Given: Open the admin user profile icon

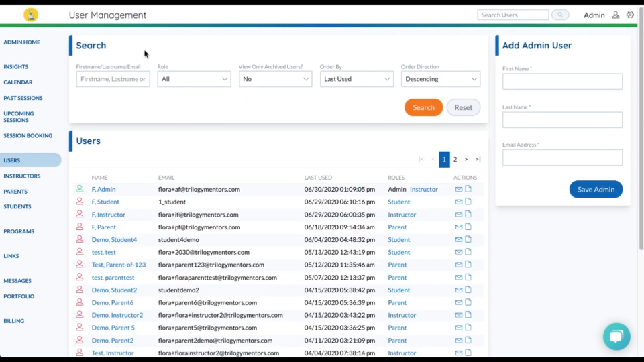Looking at the screenshot, I should [x=616, y=15].
